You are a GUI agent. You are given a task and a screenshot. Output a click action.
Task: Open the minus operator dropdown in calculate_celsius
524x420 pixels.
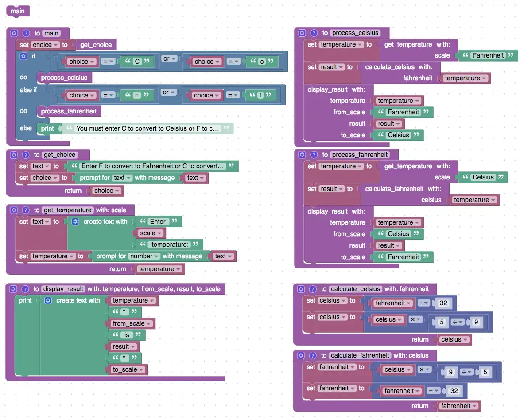click(x=424, y=303)
